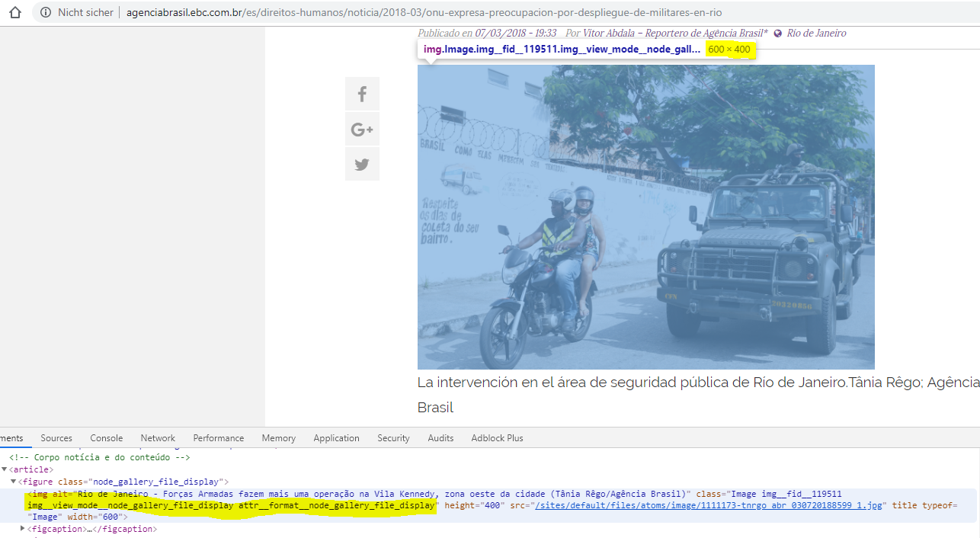Click the image caption starting La intervención
This screenshot has width=980, height=538.
pyautogui.click(x=698, y=395)
